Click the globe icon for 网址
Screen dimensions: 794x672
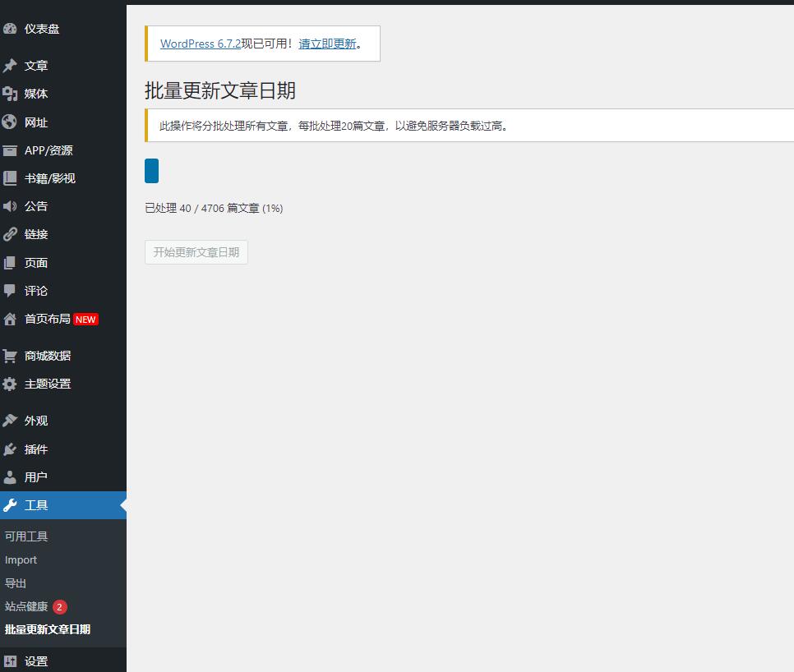click(10, 122)
